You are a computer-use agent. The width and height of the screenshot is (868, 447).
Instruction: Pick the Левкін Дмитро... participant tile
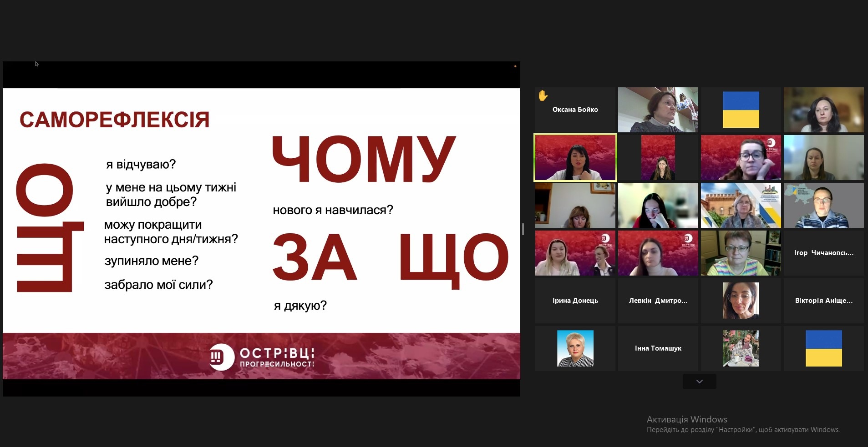(x=658, y=301)
